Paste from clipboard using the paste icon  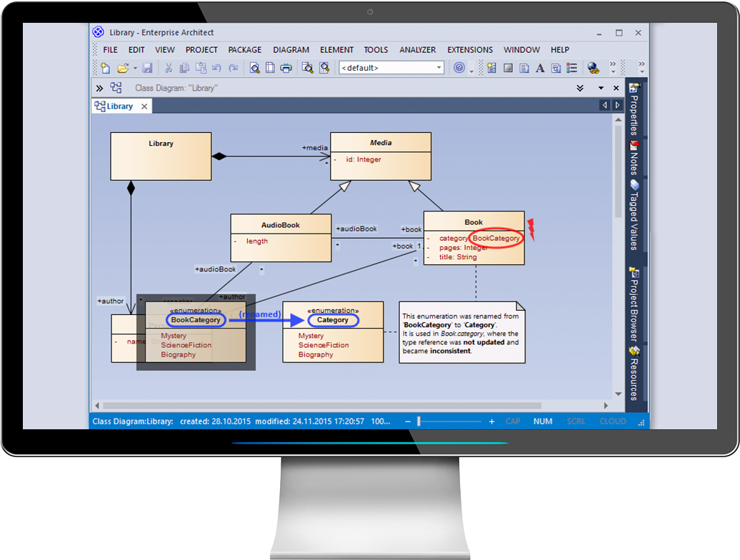[x=201, y=68]
